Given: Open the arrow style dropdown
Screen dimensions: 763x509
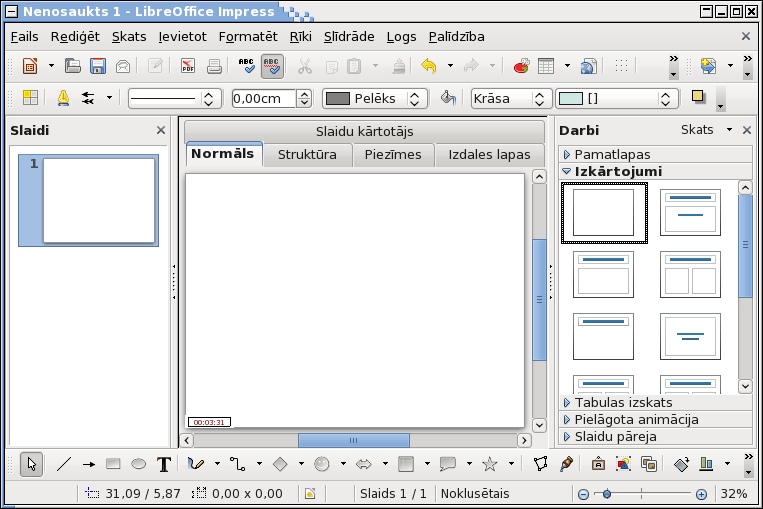Looking at the screenshot, I should click(109, 98).
